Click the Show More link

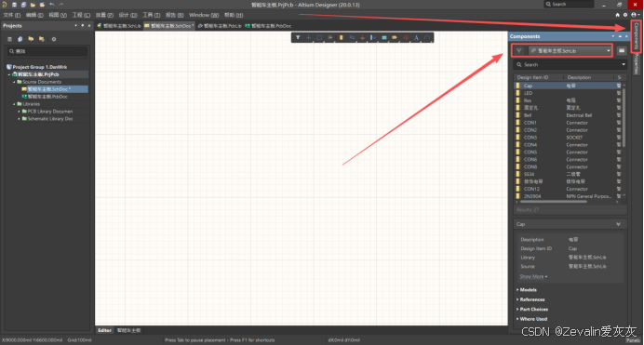[x=533, y=276]
